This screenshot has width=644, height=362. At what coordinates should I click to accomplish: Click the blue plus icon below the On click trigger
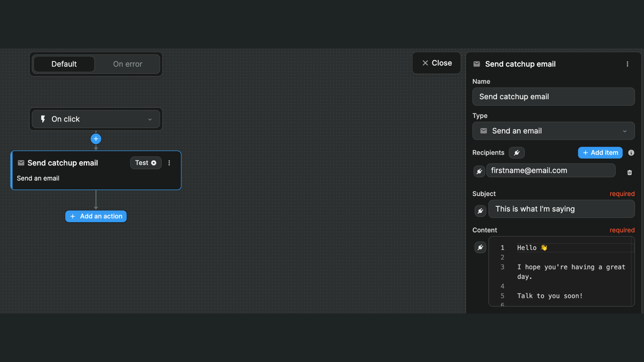coord(96,138)
